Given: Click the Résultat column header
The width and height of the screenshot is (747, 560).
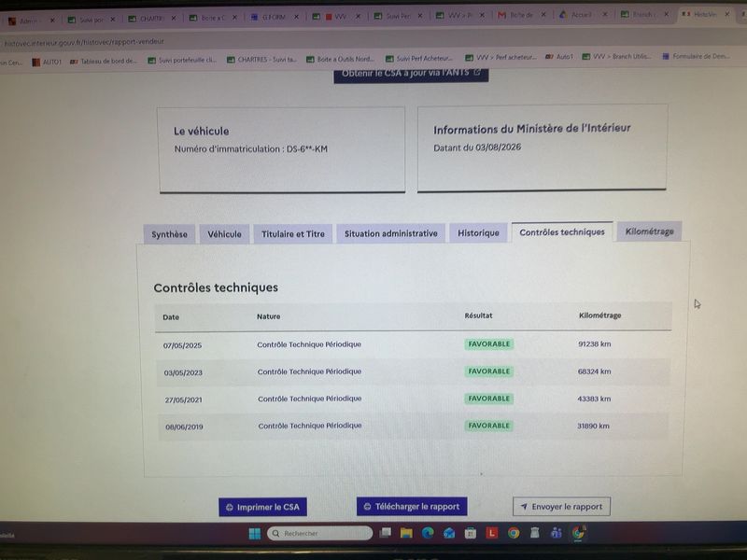Looking at the screenshot, I should [478, 315].
